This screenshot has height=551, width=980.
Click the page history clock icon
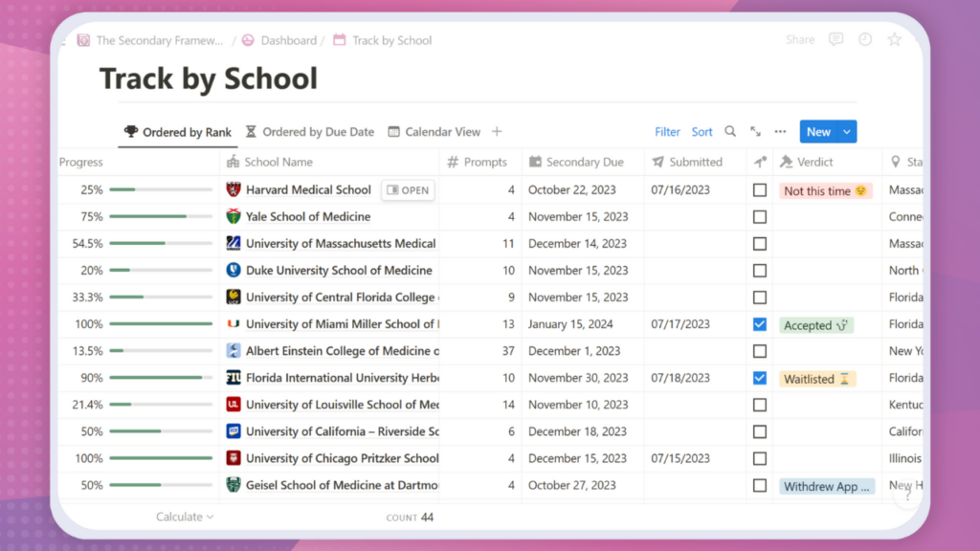[x=865, y=40]
